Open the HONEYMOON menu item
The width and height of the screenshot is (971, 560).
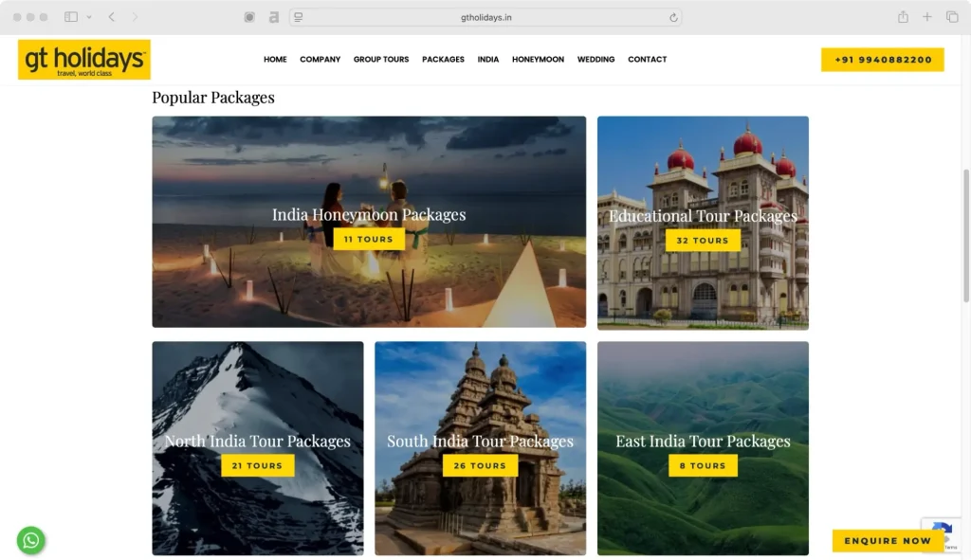pyautogui.click(x=538, y=60)
